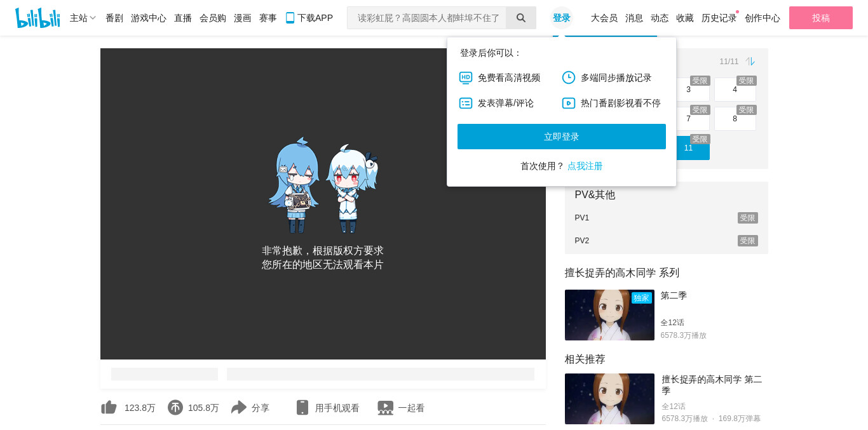The image size is (868, 430).
Task: Expand the 主站 dropdown arrow
Action: 93,18
